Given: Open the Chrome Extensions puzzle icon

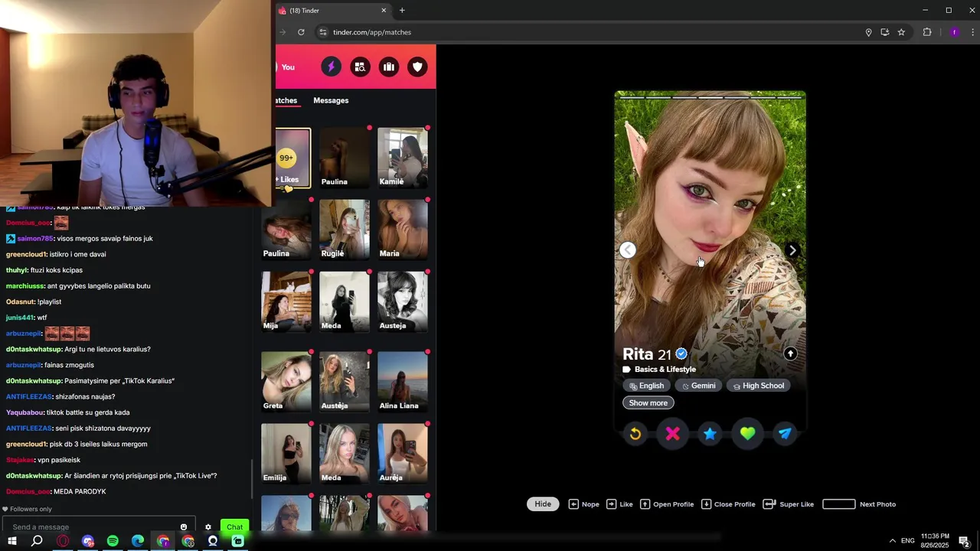Looking at the screenshot, I should pos(927,32).
